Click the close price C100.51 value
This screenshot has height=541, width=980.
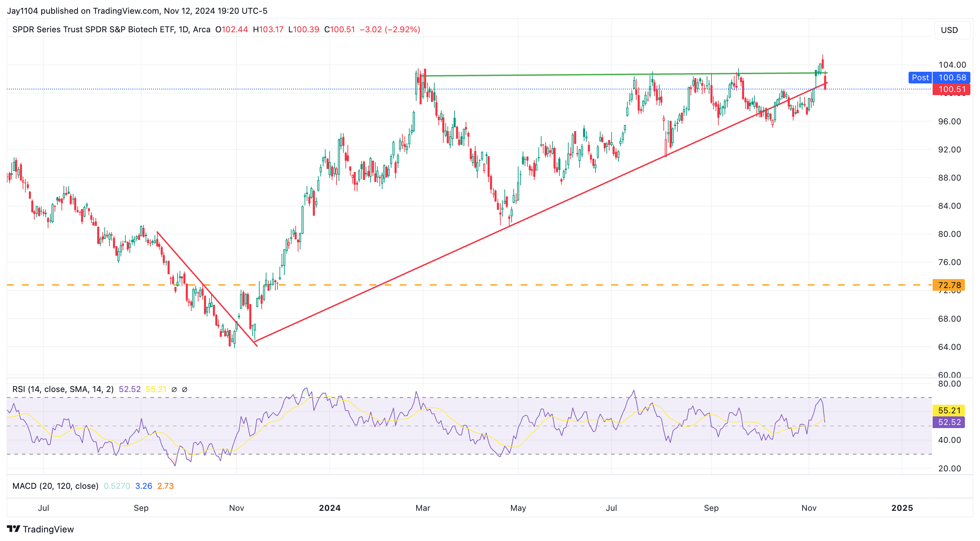coord(339,29)
